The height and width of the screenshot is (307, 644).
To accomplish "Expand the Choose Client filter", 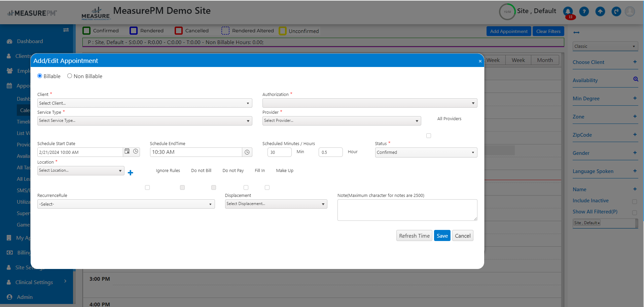I will click(635, 62).
